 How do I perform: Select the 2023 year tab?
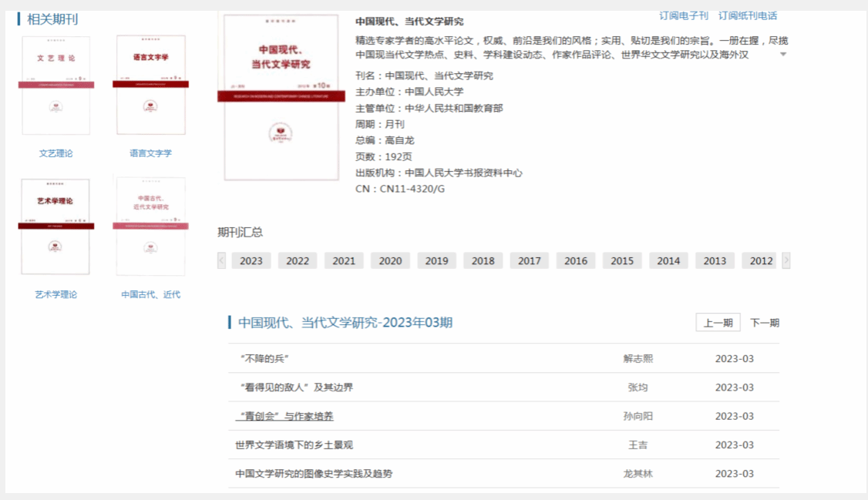251,261
